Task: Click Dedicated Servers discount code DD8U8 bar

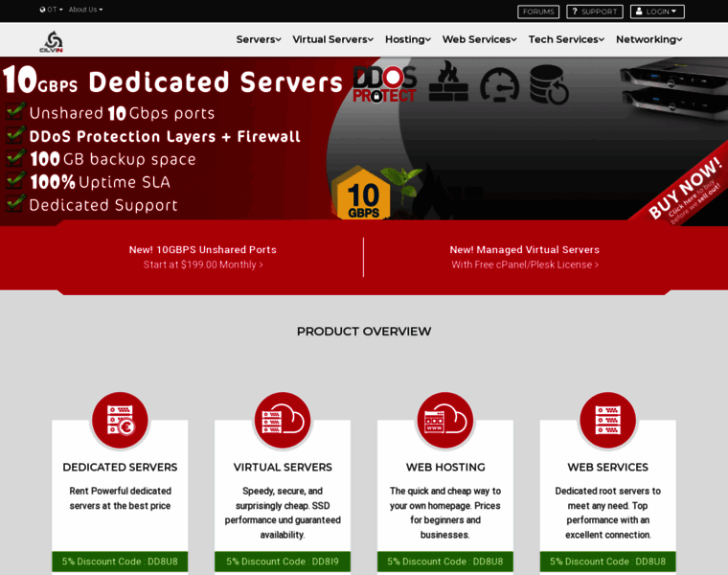Action: (121, 561)
